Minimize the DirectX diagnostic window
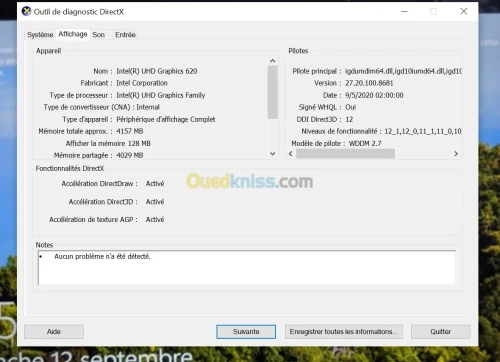The height and width of the screenshot is (362, 500). click(x=404, y=11)
